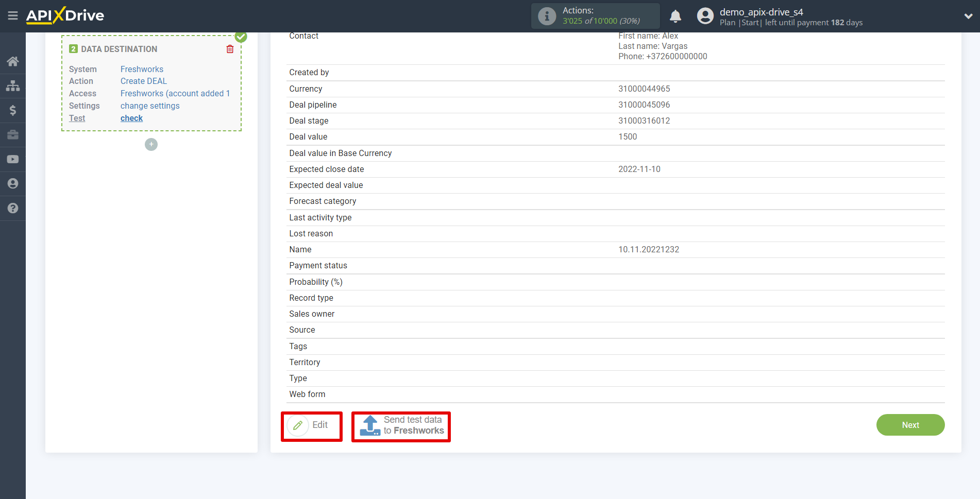Open notifications bell

(x=675, y=16)
